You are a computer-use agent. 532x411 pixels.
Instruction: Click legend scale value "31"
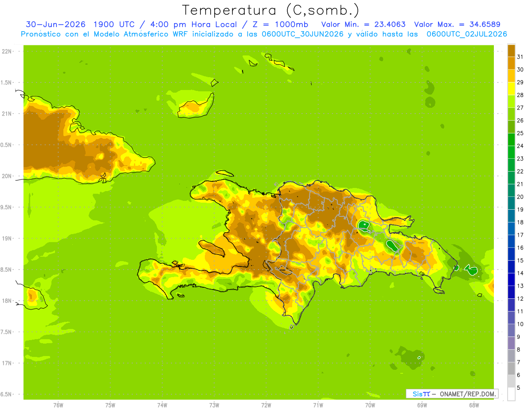tap(520, 57)
